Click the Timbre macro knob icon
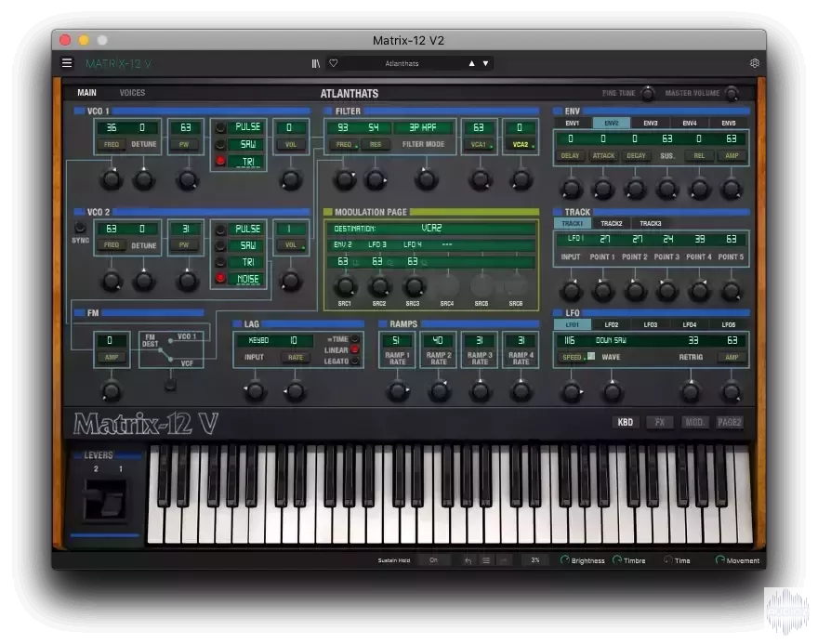Viewport: 818px width, 644px height. 617,560
